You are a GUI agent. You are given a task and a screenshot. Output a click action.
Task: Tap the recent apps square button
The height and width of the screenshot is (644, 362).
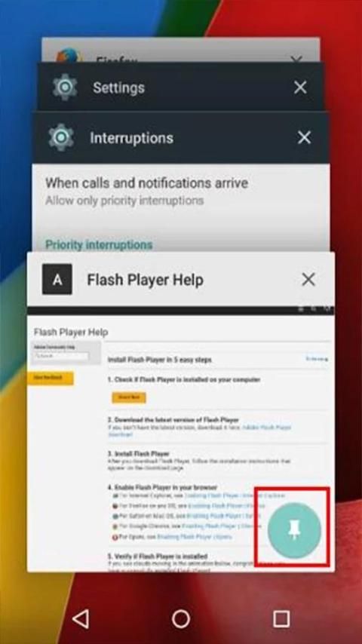[281, 618]
